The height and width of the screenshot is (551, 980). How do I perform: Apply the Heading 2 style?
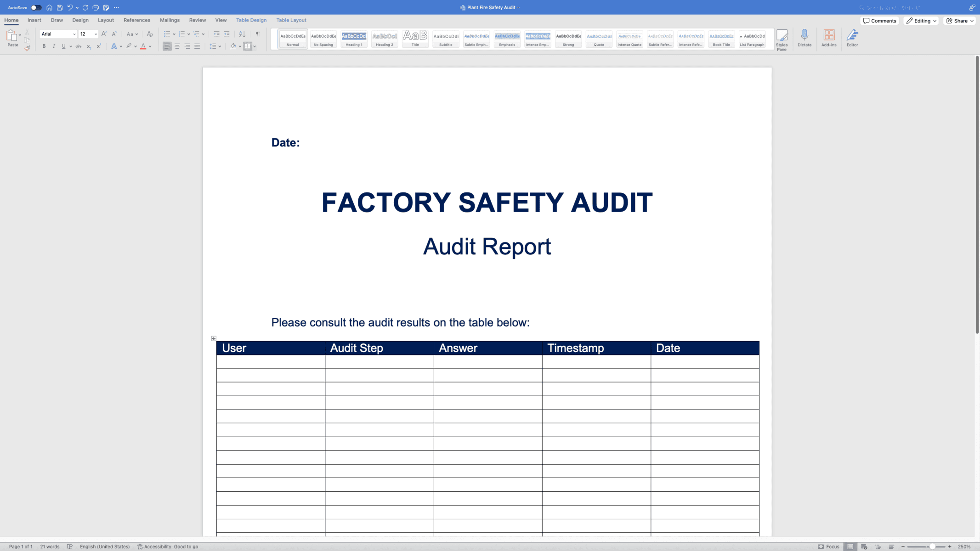[384, 39]
